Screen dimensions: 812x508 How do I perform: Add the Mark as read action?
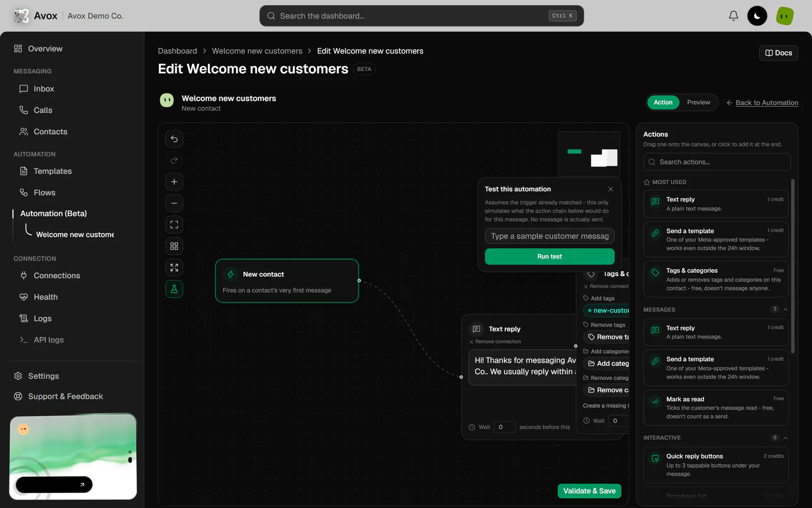point(716,407)
